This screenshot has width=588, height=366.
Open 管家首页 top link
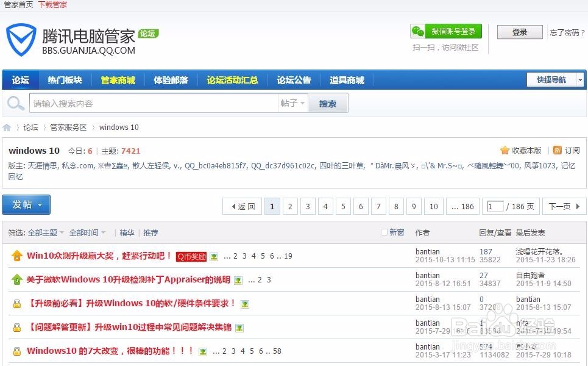pyautogui.click(x=19, y=4)
